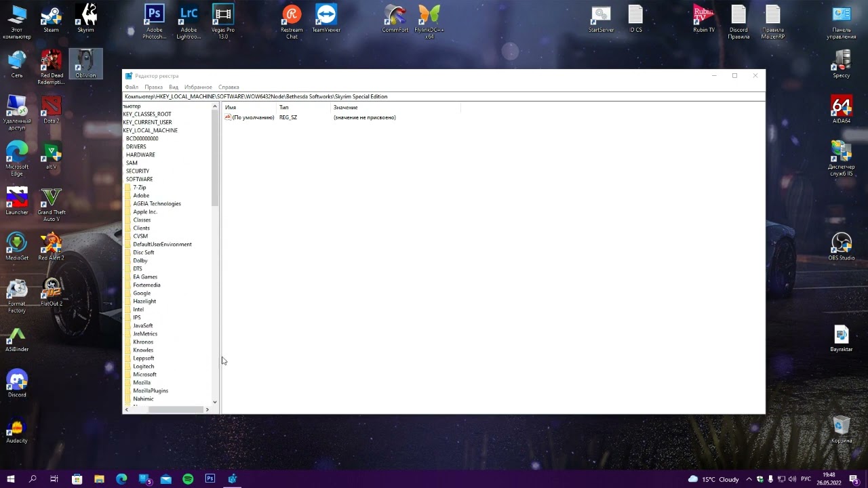The width and height of the screenshot is (868, 488).
Task: Select the Vegas Pro 13.0 icon
Action: click(x=223, y=22)
